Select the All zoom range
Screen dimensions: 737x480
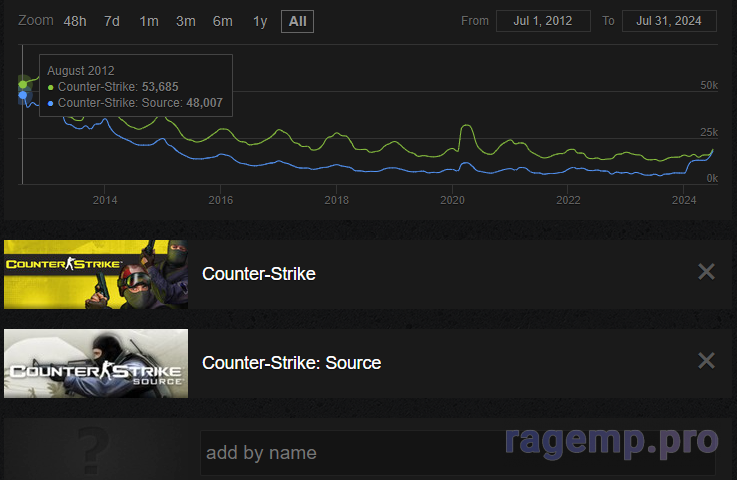pyautogui.click(x=298, y=22)
